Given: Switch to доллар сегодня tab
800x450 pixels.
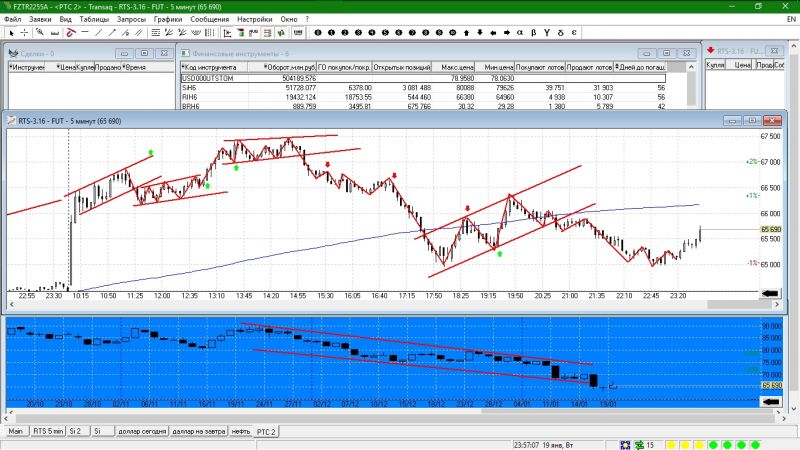Looking at the screenshot, I should [x=142, y=431].
